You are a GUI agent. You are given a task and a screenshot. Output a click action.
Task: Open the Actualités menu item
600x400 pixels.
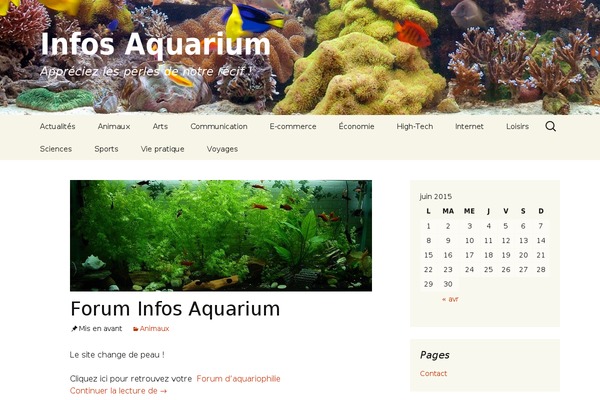pos(57,126)
